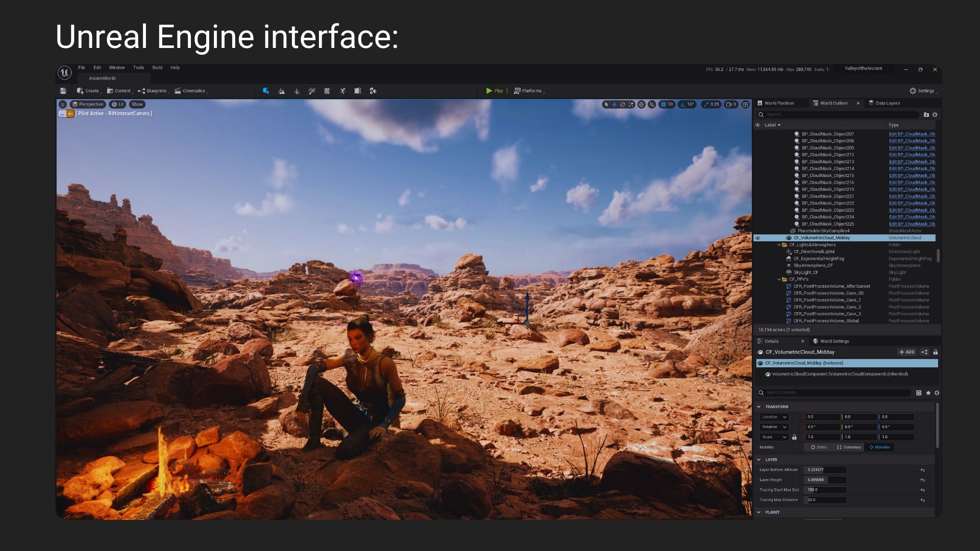980x551 pixels.
Task: Choose the translate gizmo tool
Action: pos(615,104)
